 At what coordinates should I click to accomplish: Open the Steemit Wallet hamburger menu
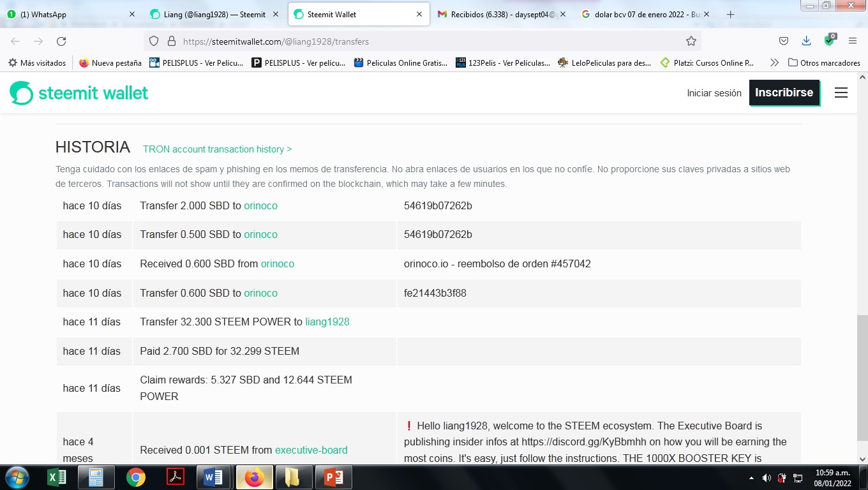841,93
